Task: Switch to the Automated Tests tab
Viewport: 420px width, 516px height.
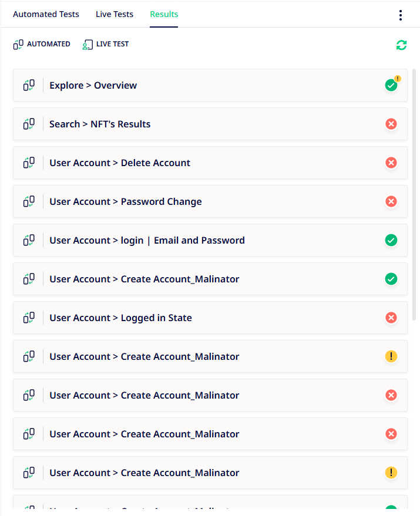Action: click(46, 14)
